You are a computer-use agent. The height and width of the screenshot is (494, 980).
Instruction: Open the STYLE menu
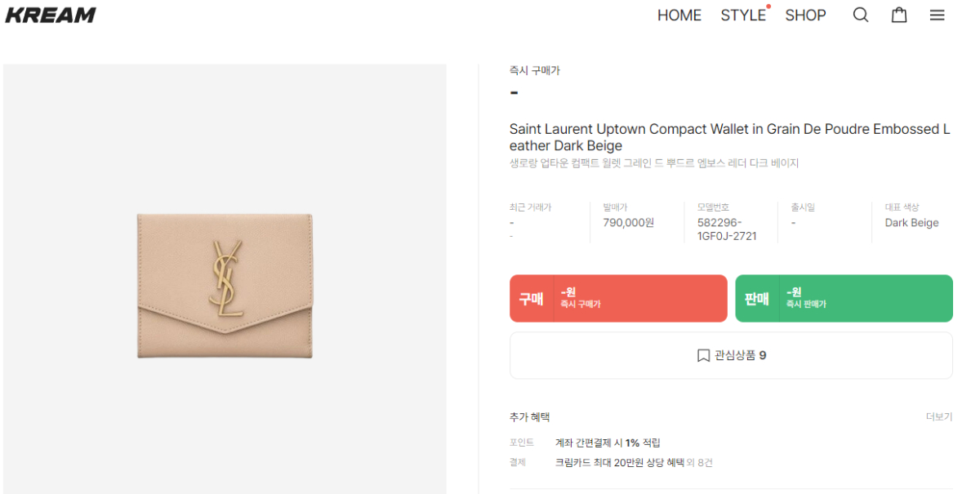pos(743,15)
